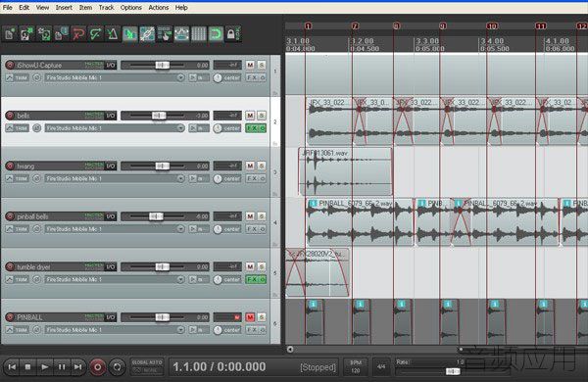Viewport: 588px width, 382px height.
Task: Arm the iShowU Capture track for recording
Action: pyautogui.click(x=10, y=65)
